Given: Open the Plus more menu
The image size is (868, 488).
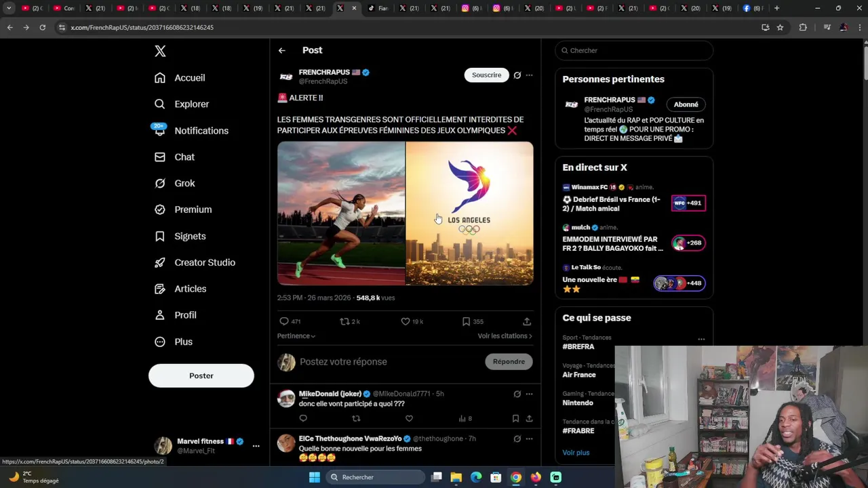Looking at the screenshot, I should pos(174,342).
